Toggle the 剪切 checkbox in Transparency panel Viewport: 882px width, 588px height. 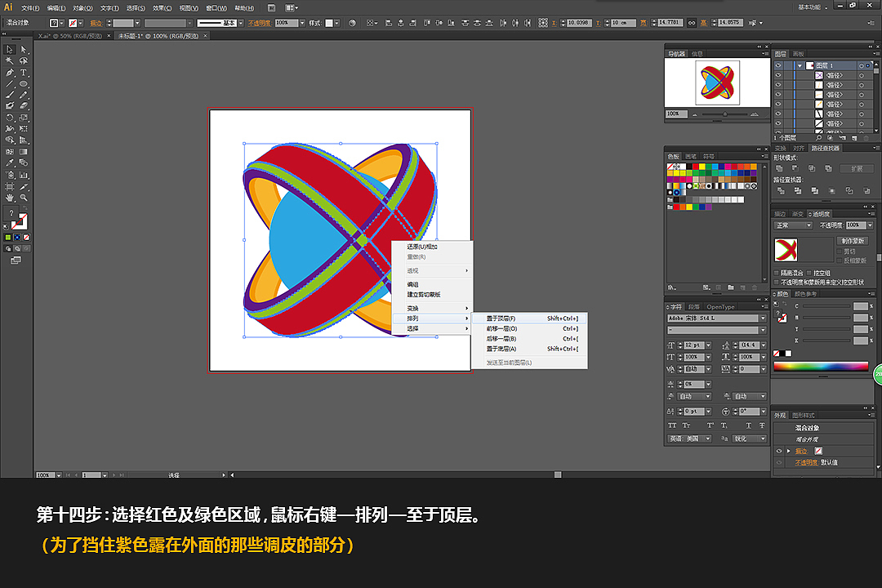(840, 252)
